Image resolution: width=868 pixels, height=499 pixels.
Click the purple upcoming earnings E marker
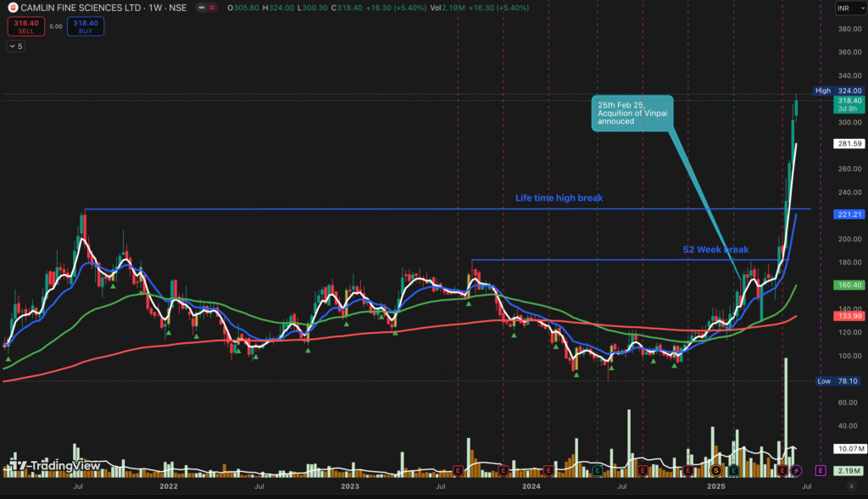821,471
